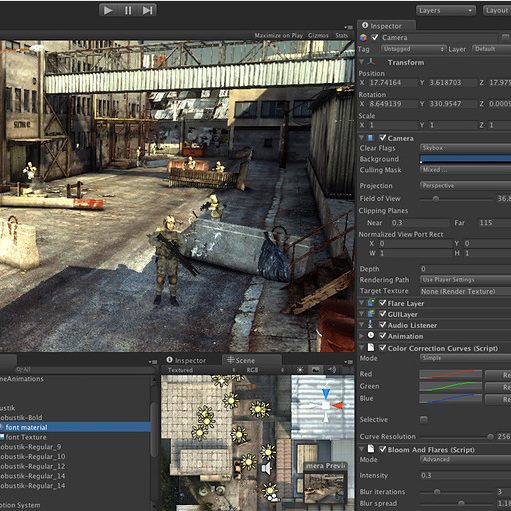This screenshot has height=511, width=511.
Task: Click the Blur iterations slider handle
Action: click(x=437, y=492)
